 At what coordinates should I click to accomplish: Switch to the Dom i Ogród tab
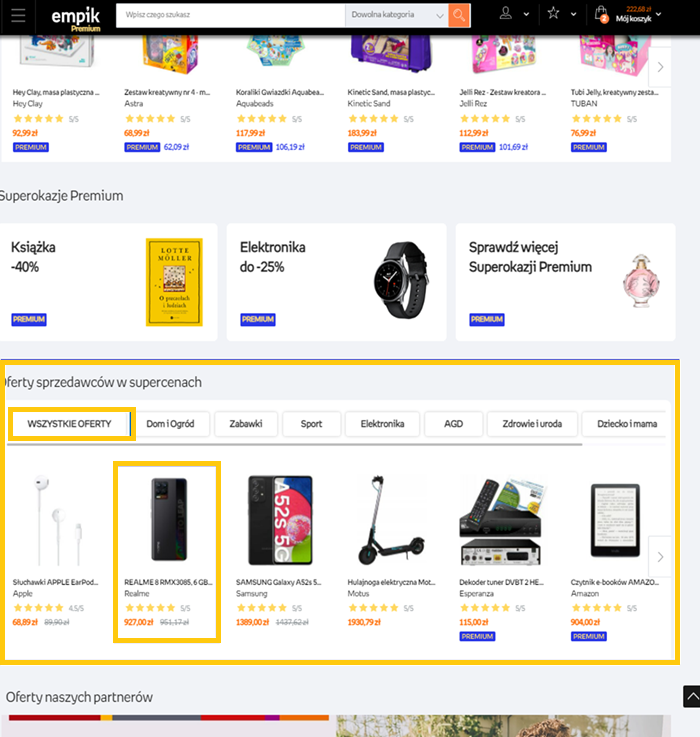coord(170,424)
